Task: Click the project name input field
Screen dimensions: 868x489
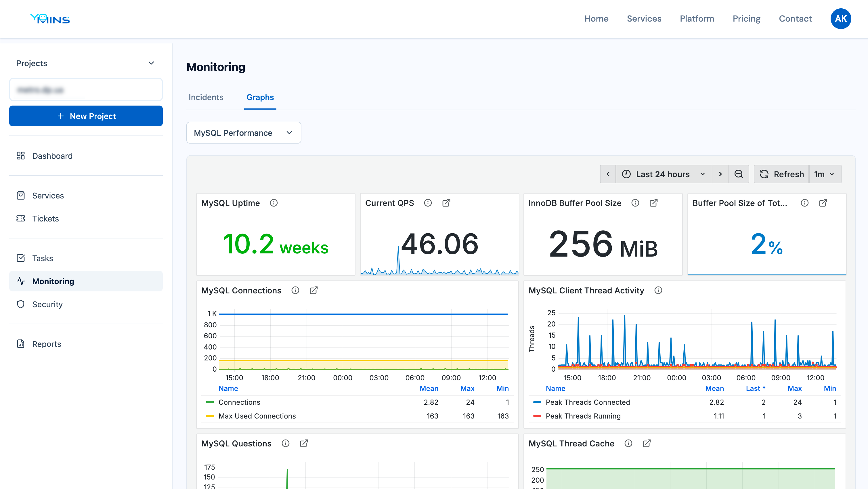Action: tap(86, 89)
